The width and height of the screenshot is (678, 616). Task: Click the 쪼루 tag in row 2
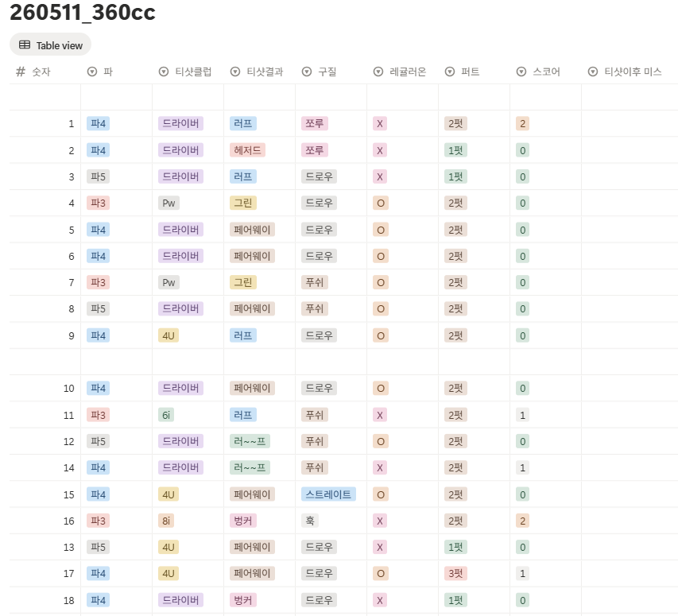tap(314, 150)
